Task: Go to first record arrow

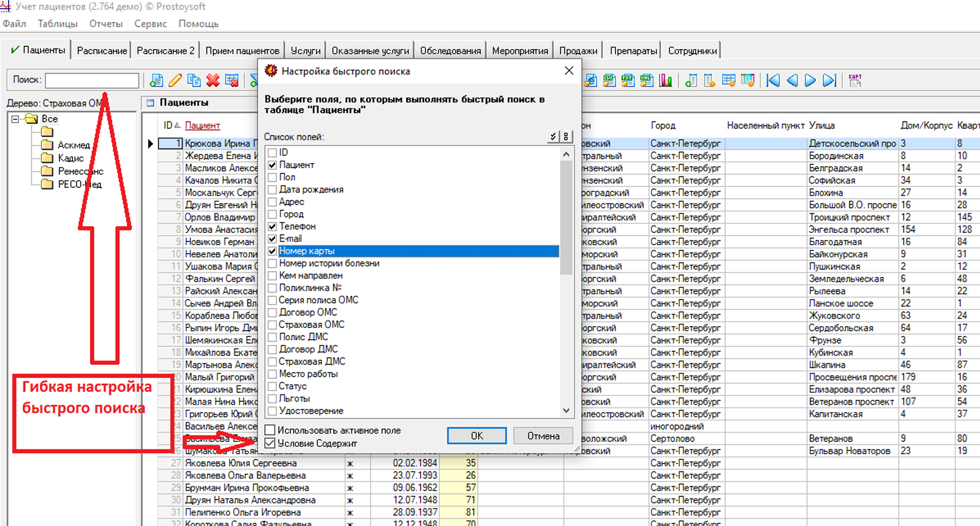Action: 773,80
